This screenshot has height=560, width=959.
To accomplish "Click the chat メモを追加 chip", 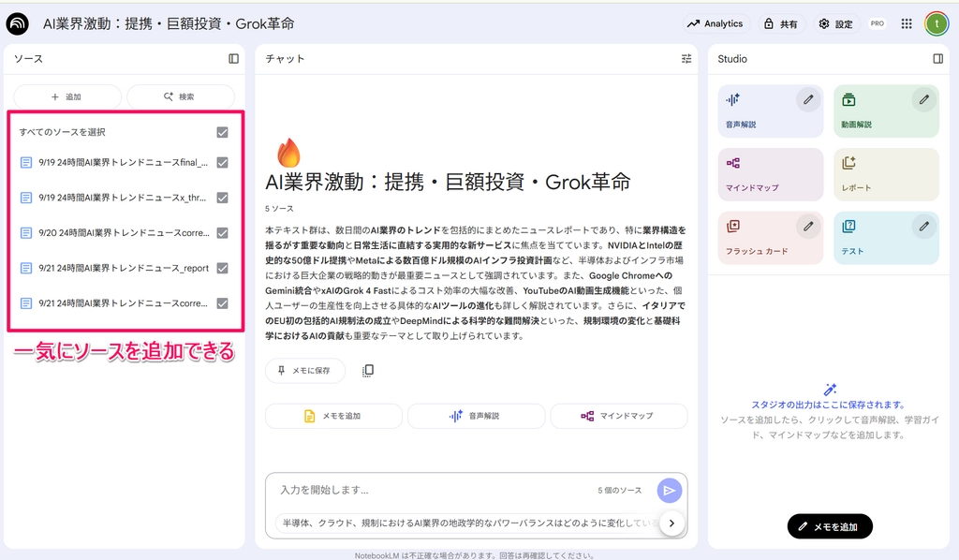I will [x=333, y=416].
